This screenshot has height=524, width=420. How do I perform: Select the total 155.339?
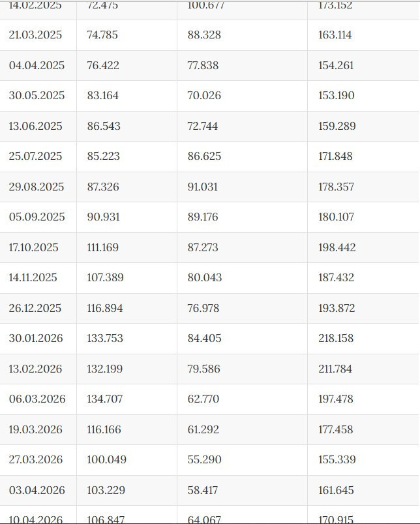tap(337, 460)
